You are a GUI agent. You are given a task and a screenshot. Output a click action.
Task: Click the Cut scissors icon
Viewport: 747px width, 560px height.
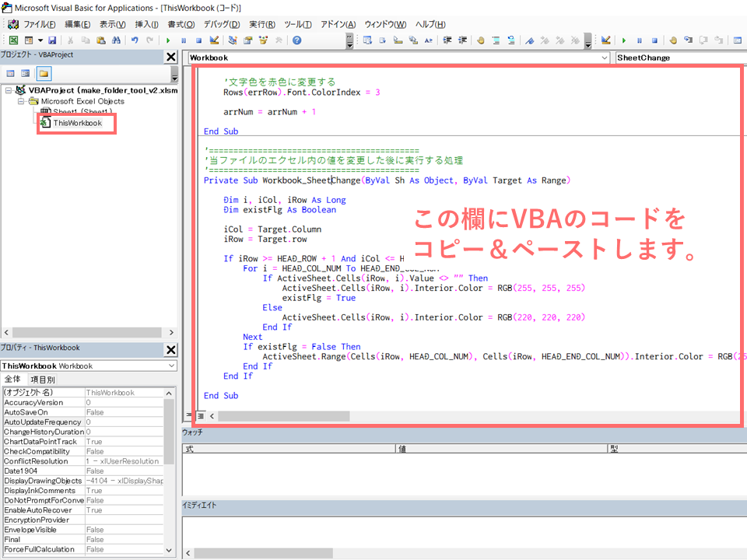click(x=71, y=40)
